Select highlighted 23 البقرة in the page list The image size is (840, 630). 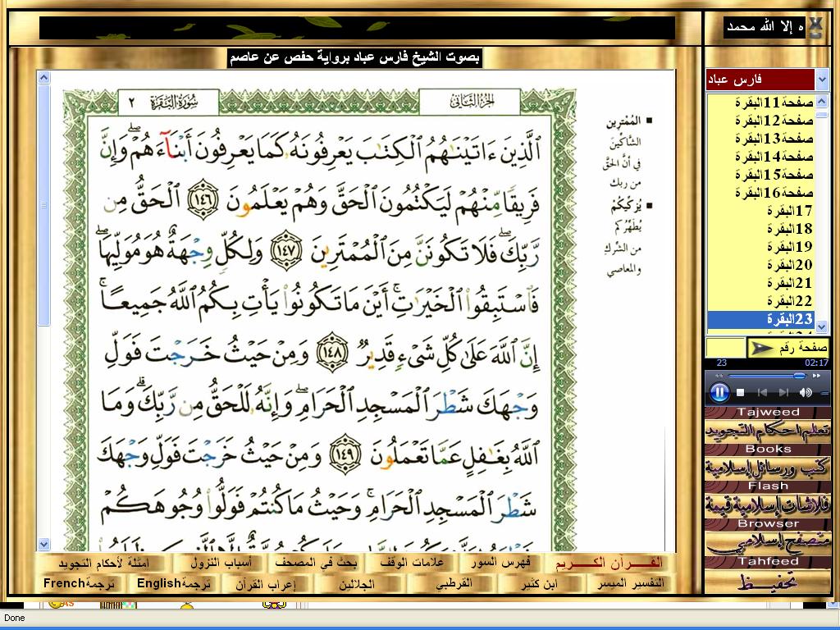click(761, 320)
